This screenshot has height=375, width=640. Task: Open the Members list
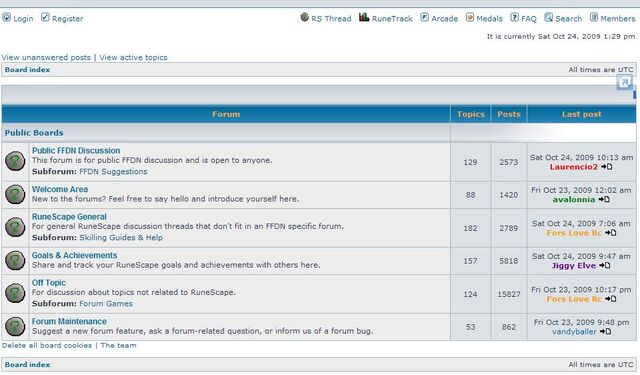tap(618, 19)
